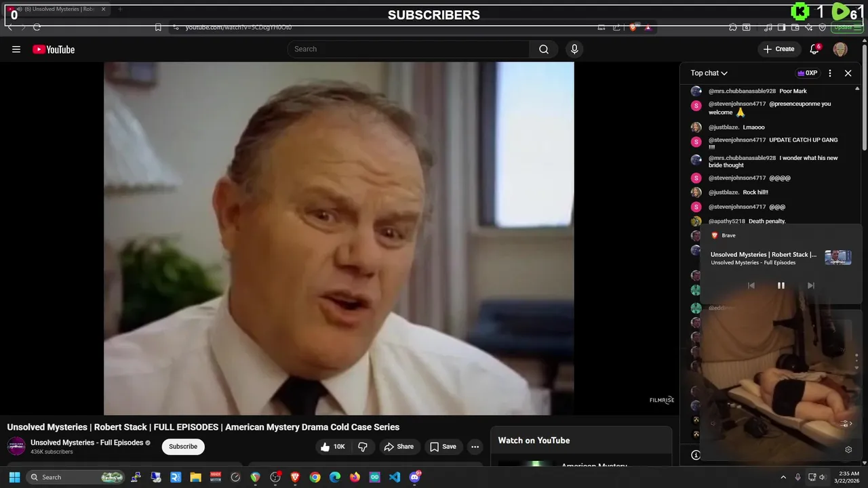Go to YouTube home via logo
The height and width of the screenshot is (488, 868).
(x=54, y=49)
